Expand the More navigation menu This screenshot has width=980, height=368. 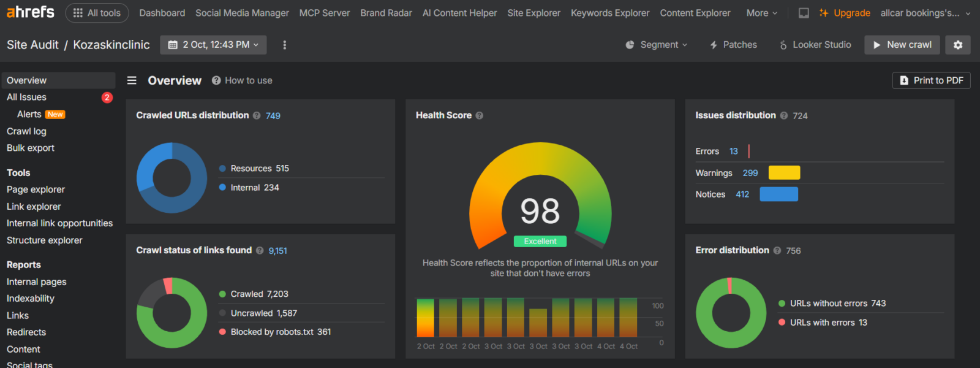click(x=761, y=13)
